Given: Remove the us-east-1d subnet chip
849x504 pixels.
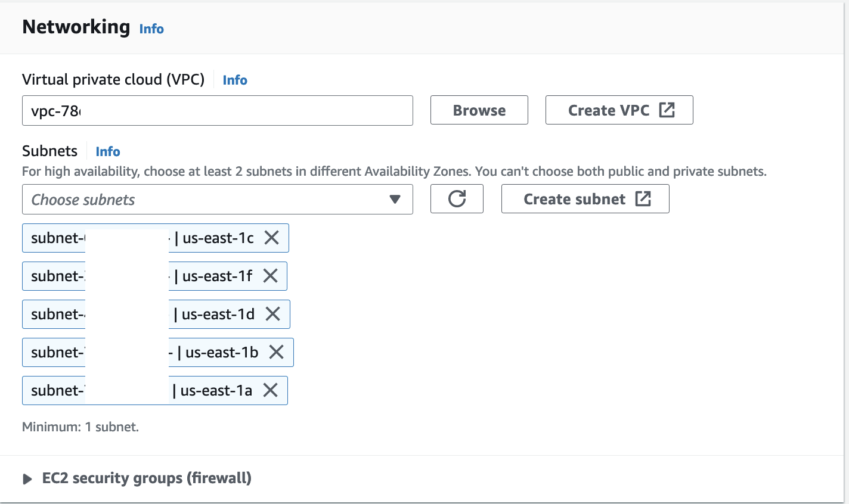Looking at the screenshot, I should (x=272, y=314).
